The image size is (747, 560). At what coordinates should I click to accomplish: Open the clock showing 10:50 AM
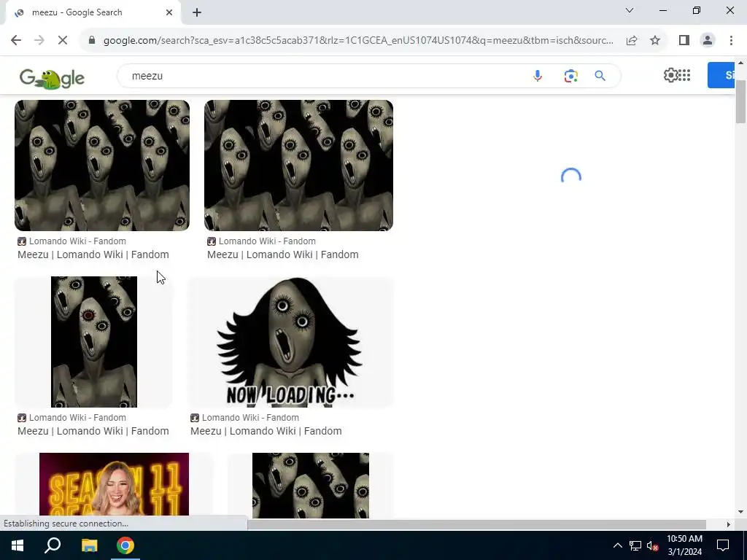(x=684, y=545)
